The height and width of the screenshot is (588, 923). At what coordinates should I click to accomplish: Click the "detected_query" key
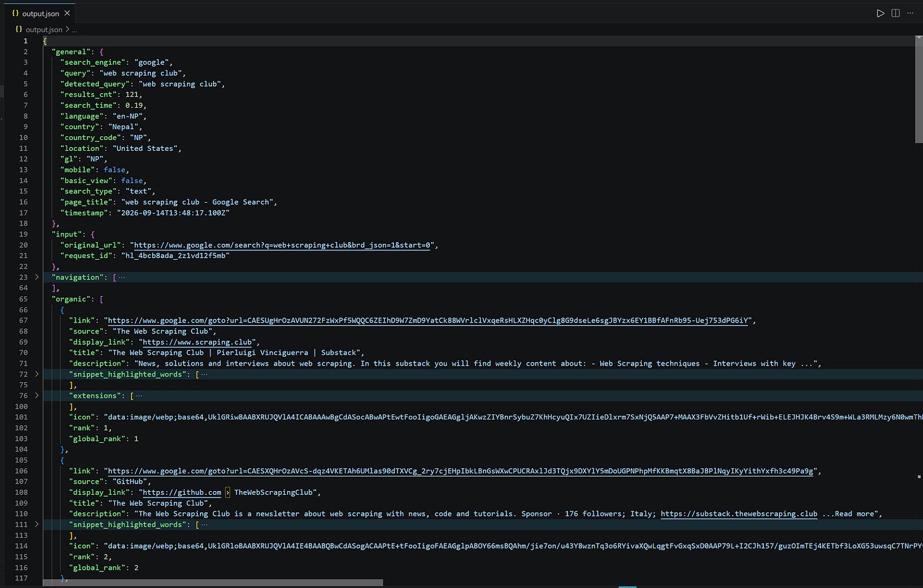coord(95,84)
